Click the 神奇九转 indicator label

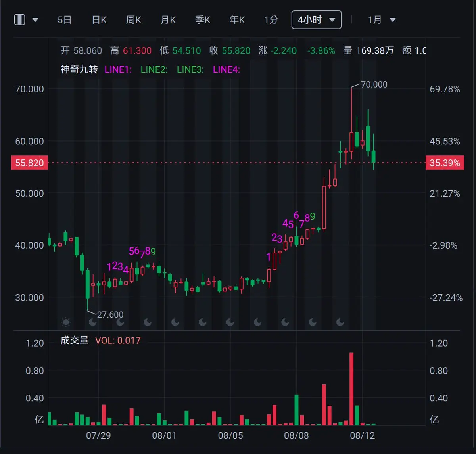pos(79,69)
